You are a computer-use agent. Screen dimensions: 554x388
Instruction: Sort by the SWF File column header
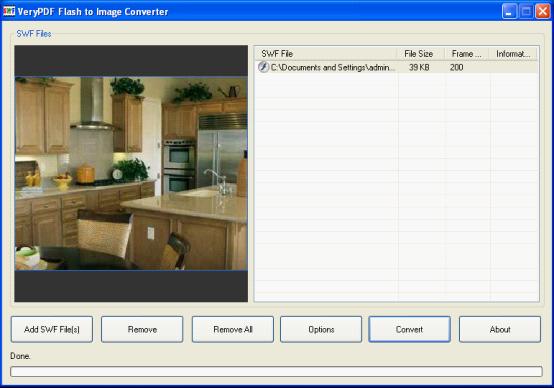click(326, 54)
